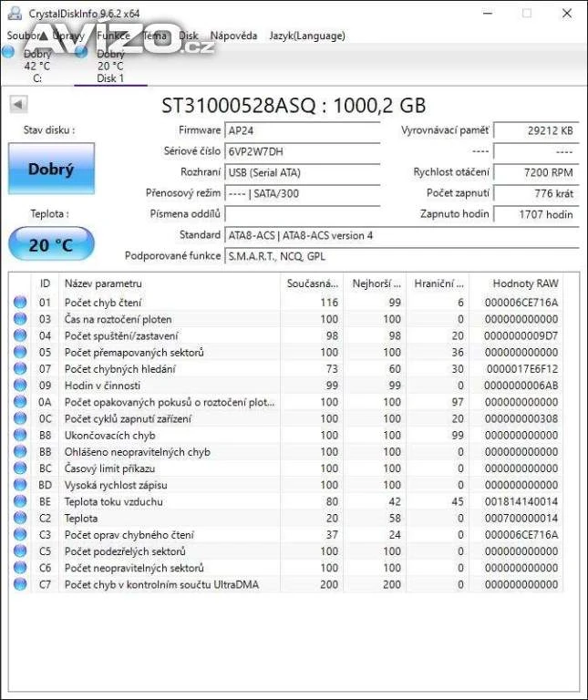The image size is (588, 700).
Task: Click the power-on count field 776 krát
Action: 536,194
